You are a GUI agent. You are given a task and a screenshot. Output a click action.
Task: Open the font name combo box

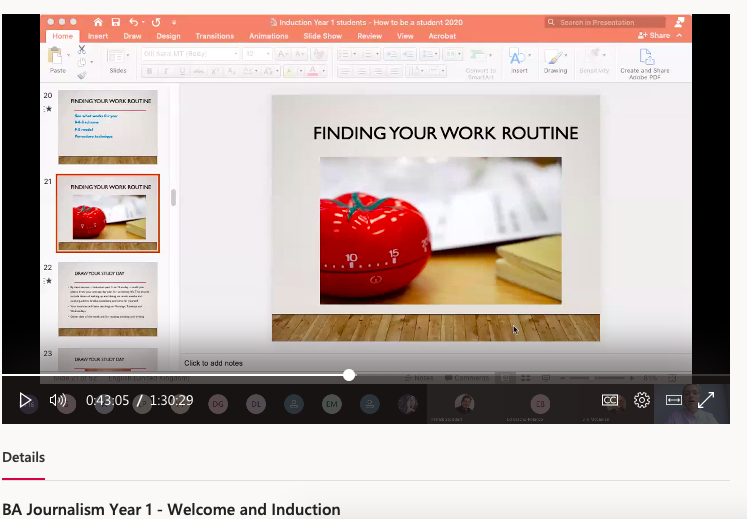click(191, 54)
